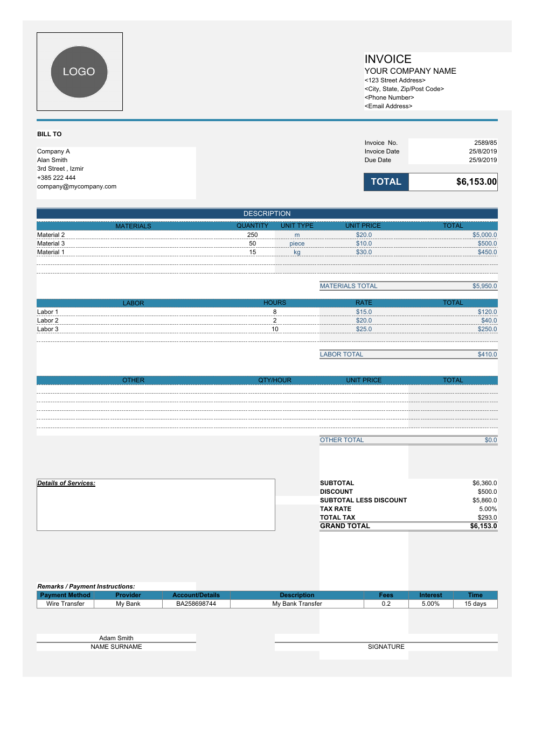Click Material 2 total $5,000.0
The height and width of the screenshot is (756, 535).
coord(484,235)
